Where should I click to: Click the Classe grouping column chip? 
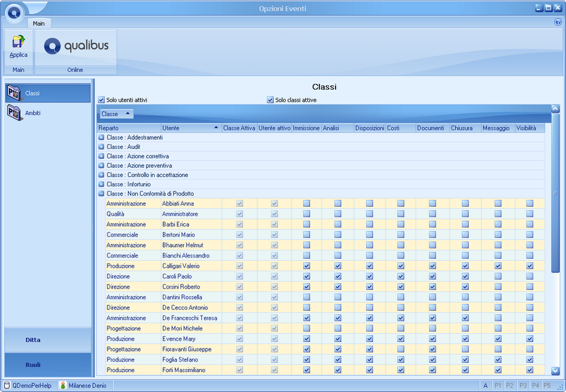[115, 114]
